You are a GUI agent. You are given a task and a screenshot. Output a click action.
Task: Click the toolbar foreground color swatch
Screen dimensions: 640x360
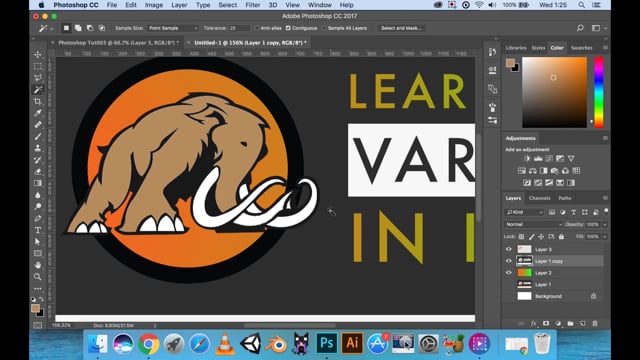pos(36,308)
